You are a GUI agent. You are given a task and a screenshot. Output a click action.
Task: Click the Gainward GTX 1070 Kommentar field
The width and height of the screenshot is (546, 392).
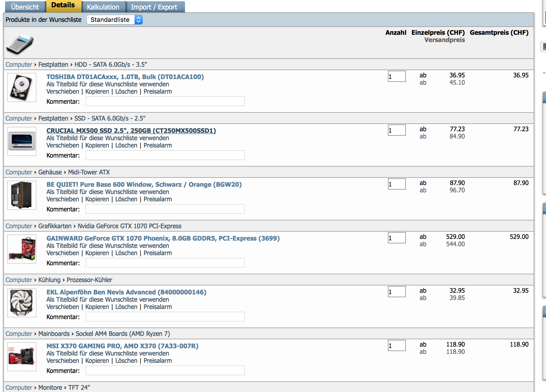tap(165, 263)
